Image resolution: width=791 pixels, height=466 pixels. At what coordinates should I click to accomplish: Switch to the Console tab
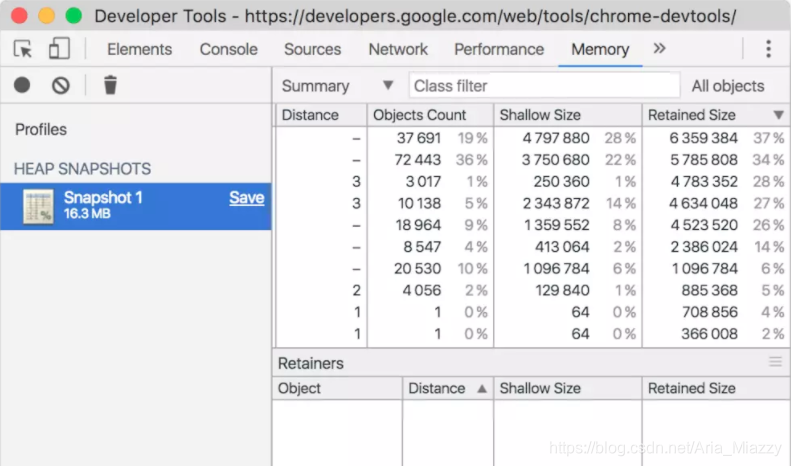[x=229, y=49]
